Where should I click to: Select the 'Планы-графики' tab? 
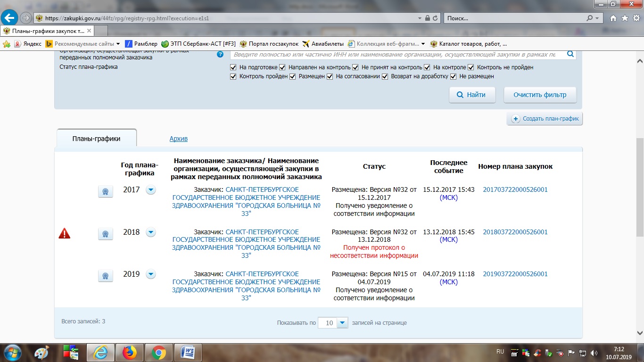pyautogui.click(x=97, y=139)
